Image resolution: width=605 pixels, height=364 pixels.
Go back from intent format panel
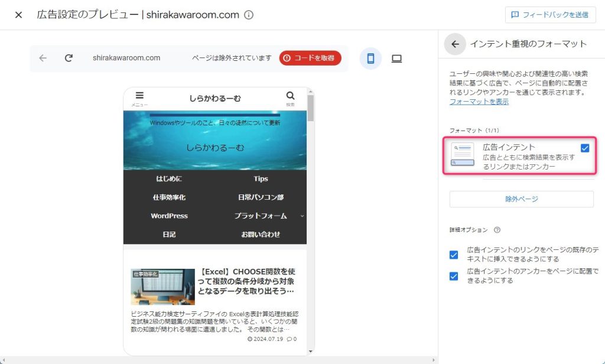click(455, 44)
